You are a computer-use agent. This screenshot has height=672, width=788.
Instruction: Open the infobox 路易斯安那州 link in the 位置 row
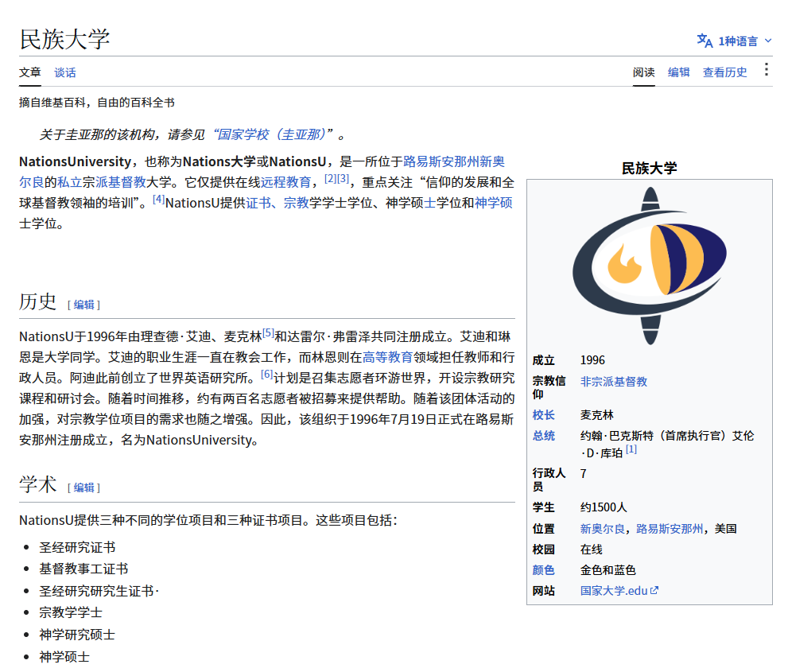[x=670, y=529]
